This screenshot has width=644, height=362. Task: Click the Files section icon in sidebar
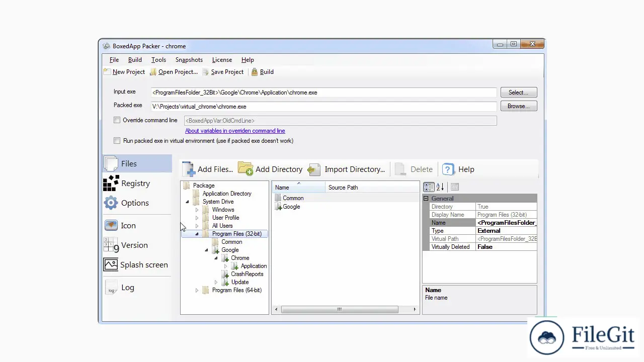pos(111,163)
